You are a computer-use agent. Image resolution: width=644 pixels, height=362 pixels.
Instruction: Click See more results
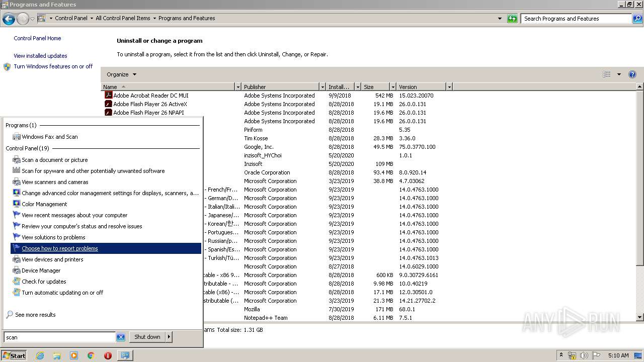pos(35,315)
